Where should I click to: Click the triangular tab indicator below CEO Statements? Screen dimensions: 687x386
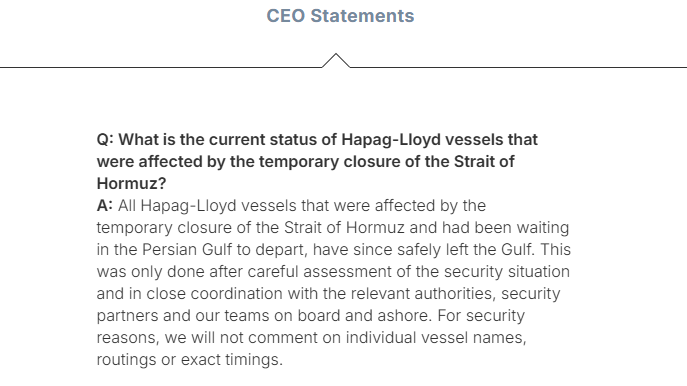click(336, 60)
